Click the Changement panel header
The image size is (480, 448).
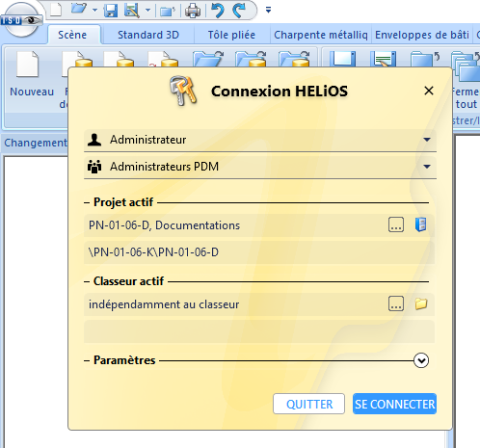(36, 143)
